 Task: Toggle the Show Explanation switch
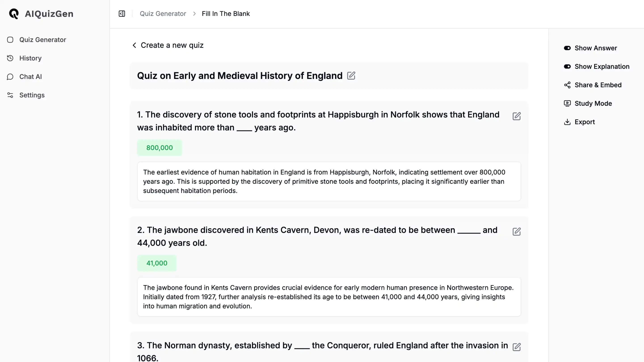pyautogui.click(x=567, y=67)
